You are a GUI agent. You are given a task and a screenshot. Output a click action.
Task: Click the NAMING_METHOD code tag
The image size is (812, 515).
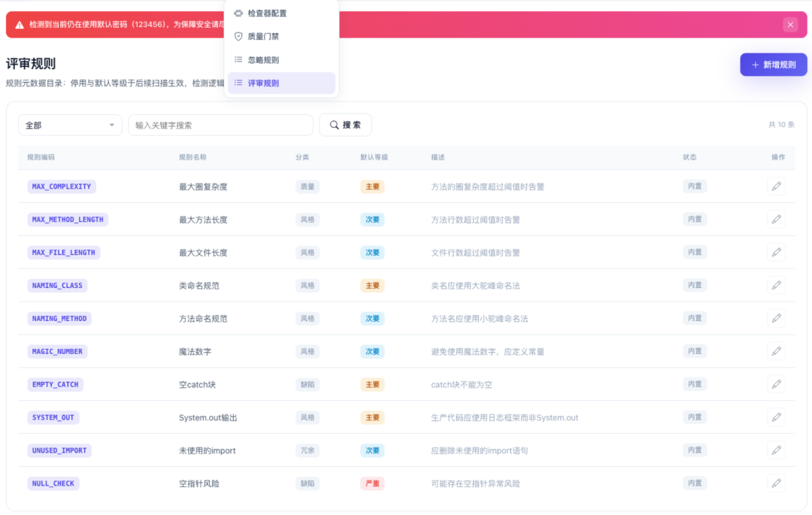(x=59, y=318)
